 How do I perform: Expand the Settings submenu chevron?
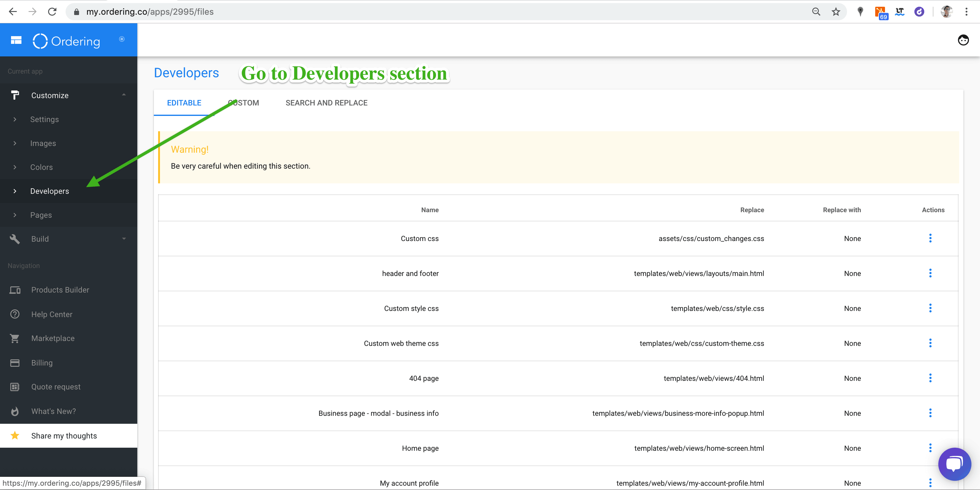point(15,119)
